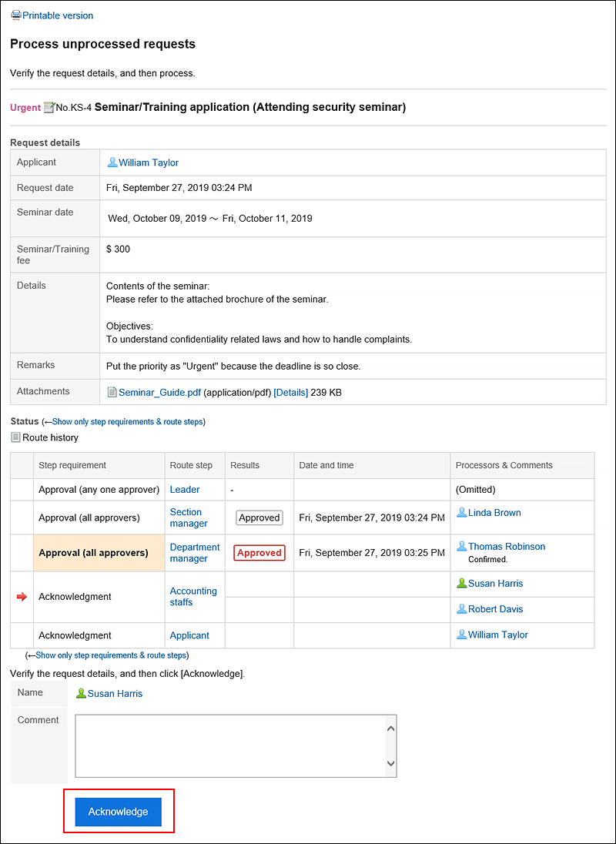Click lower Show only step requirements & route steps link
This screenshot has height=844, width=616.
coord(111,655)
